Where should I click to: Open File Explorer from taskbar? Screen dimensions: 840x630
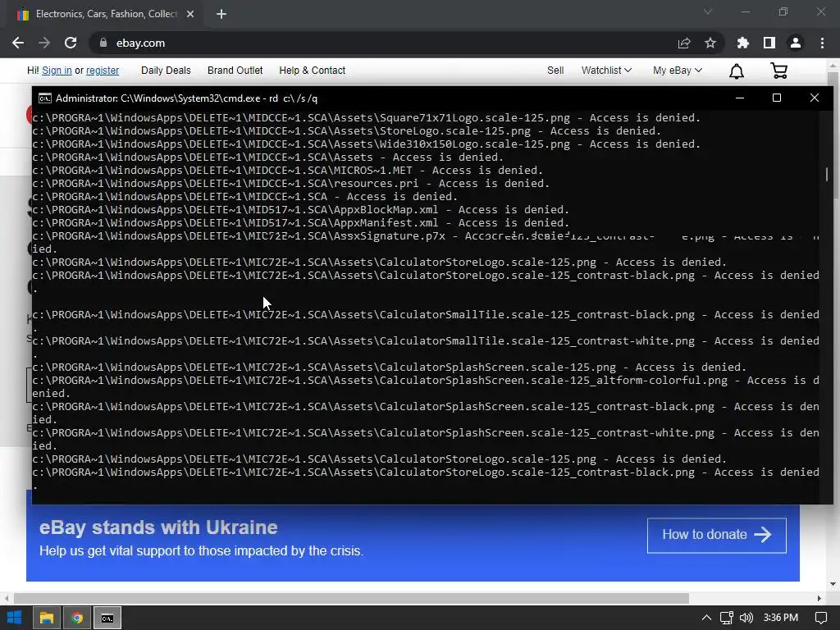pos(47,618)
